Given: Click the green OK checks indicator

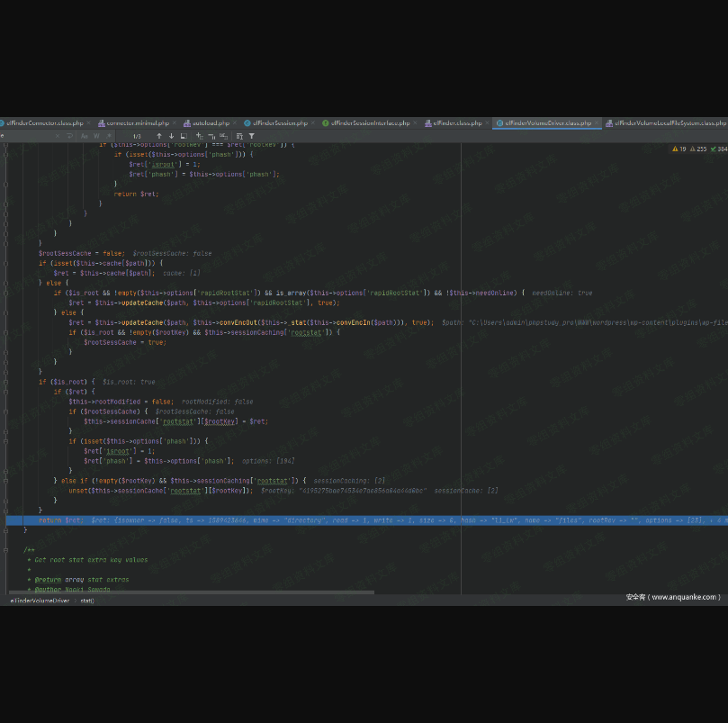Looking at the screenshot, I should 718,149.
